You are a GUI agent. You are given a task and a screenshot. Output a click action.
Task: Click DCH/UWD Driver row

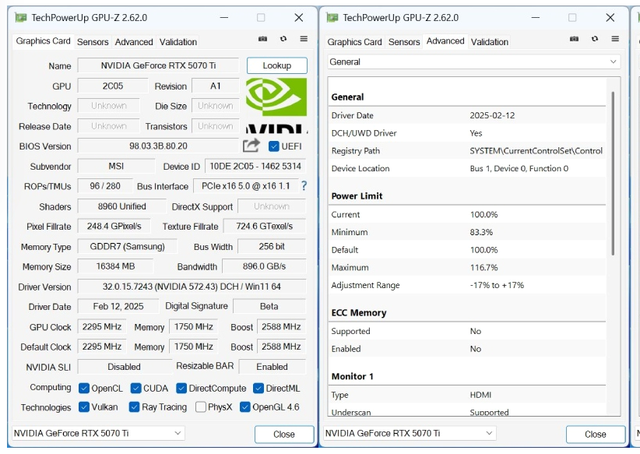(x=467, y=133)
